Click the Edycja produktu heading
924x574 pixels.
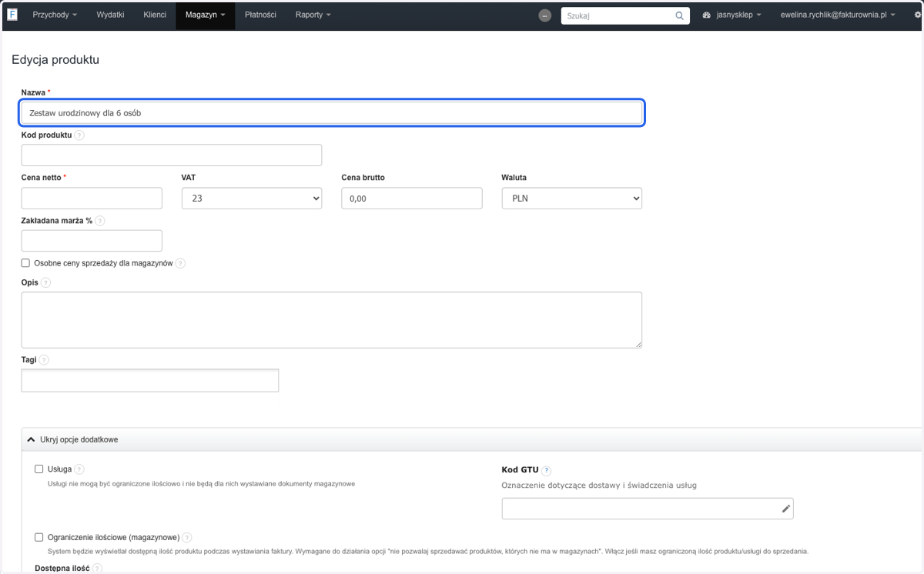click(55, 59)
